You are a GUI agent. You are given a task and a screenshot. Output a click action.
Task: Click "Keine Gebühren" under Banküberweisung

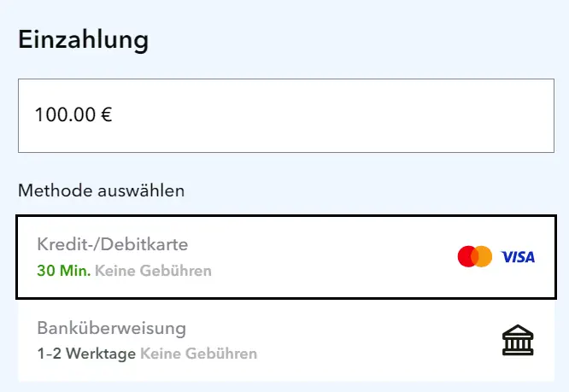point(198,353)
